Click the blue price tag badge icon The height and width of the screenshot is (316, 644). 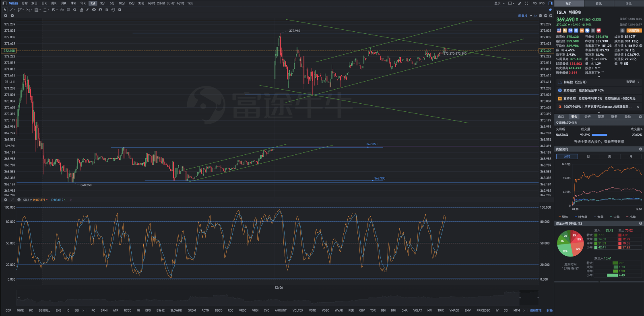point(587,31)
